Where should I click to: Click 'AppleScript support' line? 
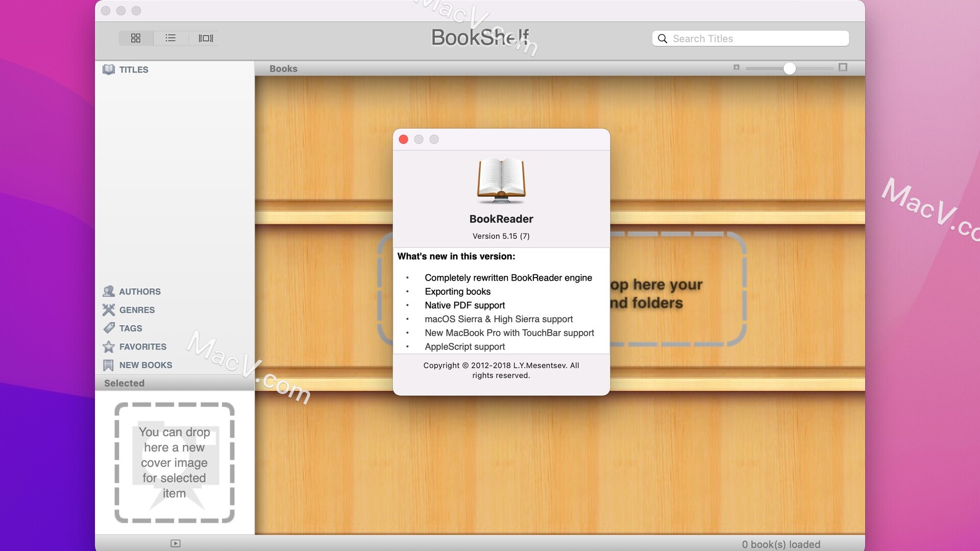pos(465,346)
